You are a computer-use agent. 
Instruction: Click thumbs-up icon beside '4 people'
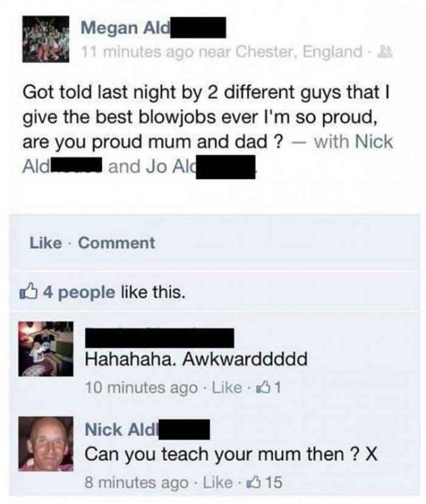(x=28, y=291)
